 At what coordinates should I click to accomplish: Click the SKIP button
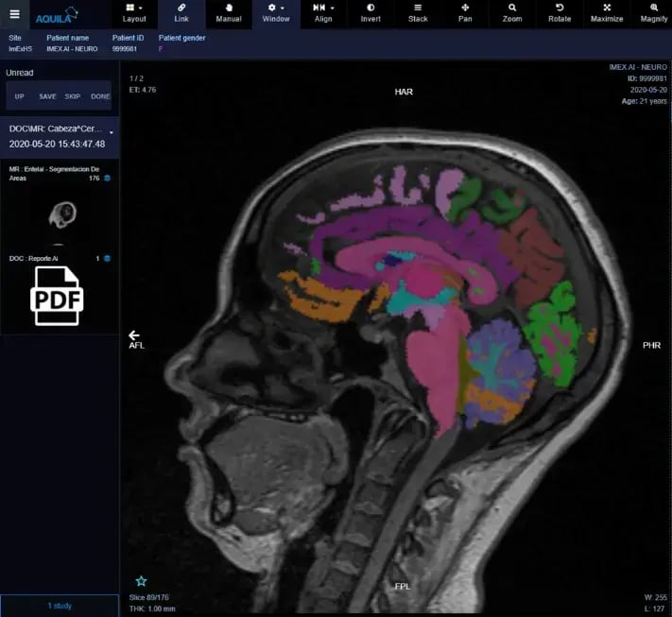click(x=73, y=96)
